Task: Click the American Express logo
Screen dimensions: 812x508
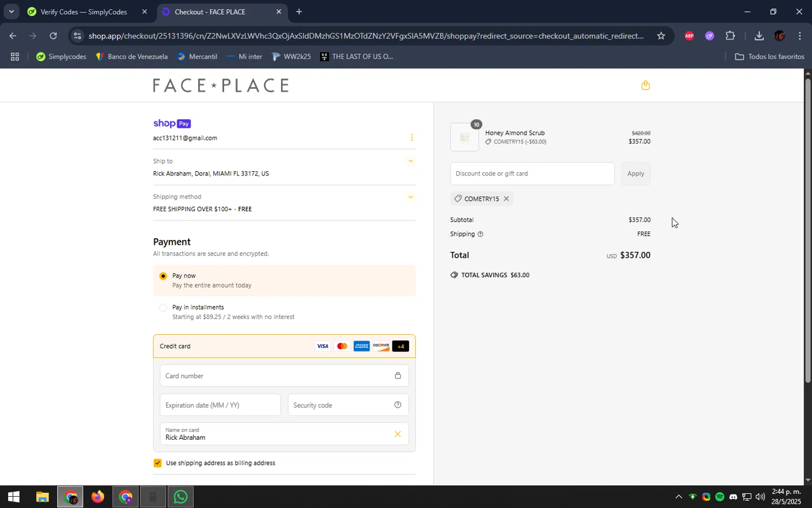Action: tap(362, 346)
